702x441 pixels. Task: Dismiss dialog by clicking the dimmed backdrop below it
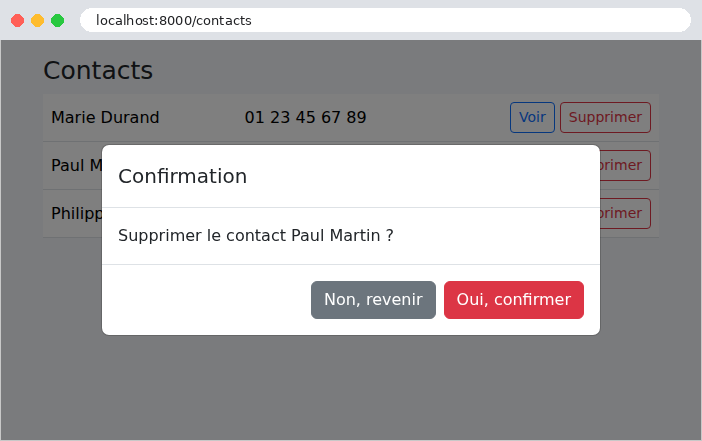point(351,387)
